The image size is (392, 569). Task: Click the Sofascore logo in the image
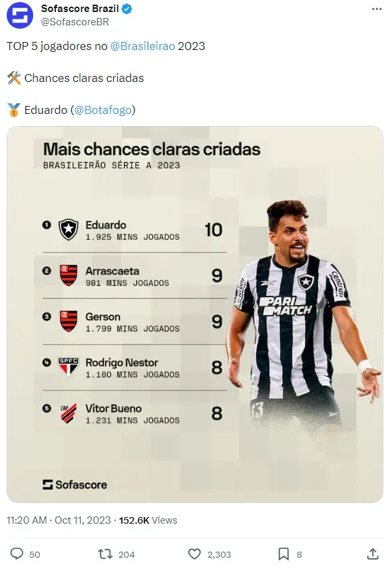coord(75,484)
